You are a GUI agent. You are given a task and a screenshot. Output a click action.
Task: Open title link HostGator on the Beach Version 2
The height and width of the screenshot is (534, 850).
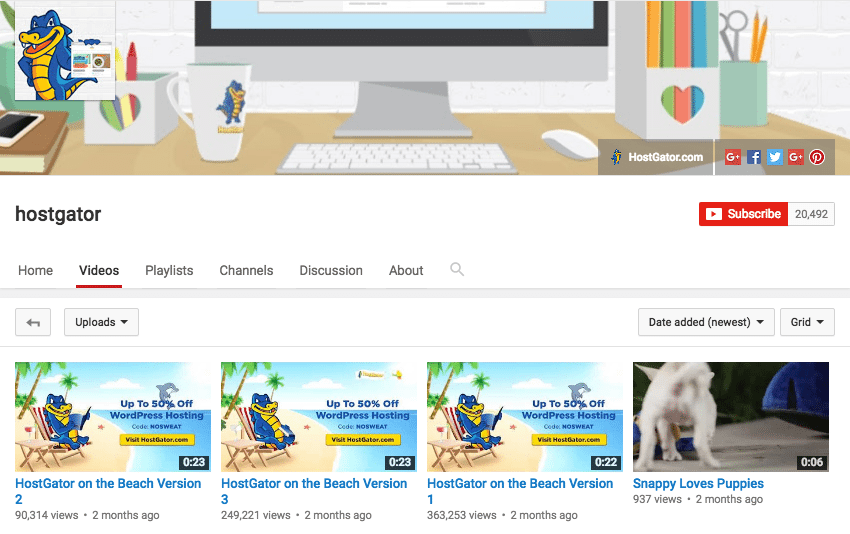[x=108, y=491]
